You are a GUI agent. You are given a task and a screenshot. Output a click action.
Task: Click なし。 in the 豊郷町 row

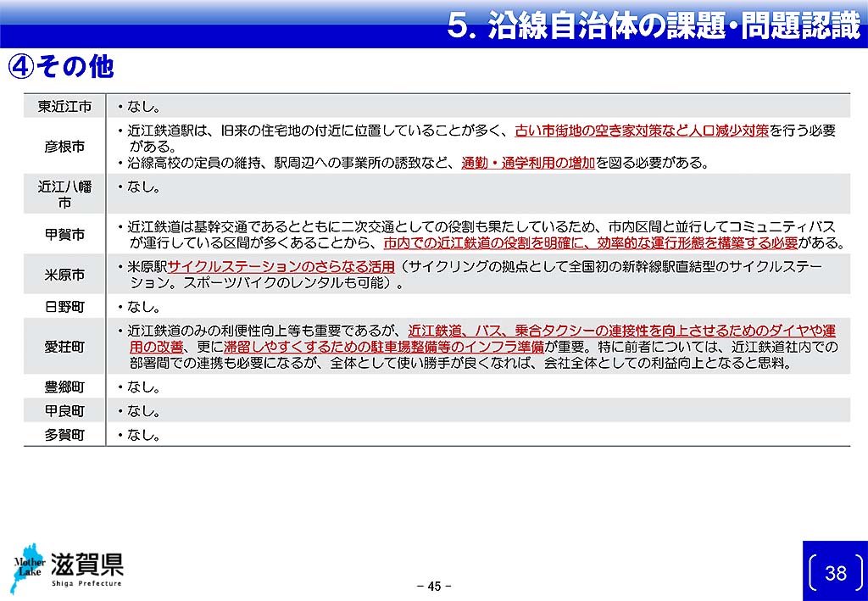coord(143,387)
